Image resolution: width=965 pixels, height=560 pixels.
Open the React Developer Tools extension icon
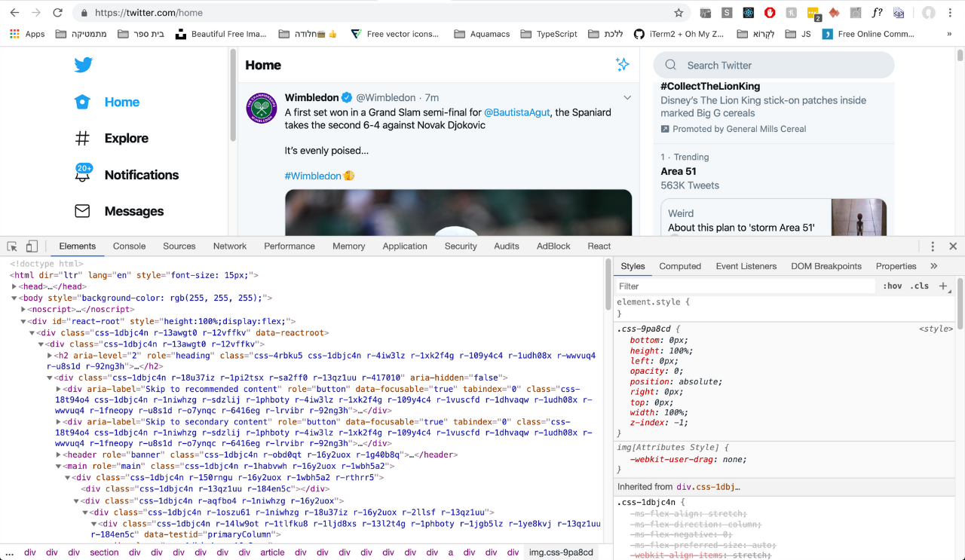748,13
